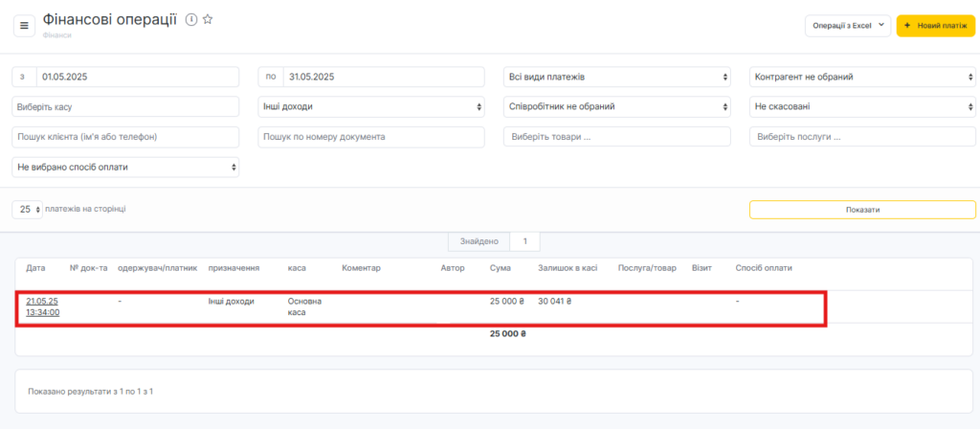Click the Виберіть товари field
980x429 pixels.
pos(617,137)
